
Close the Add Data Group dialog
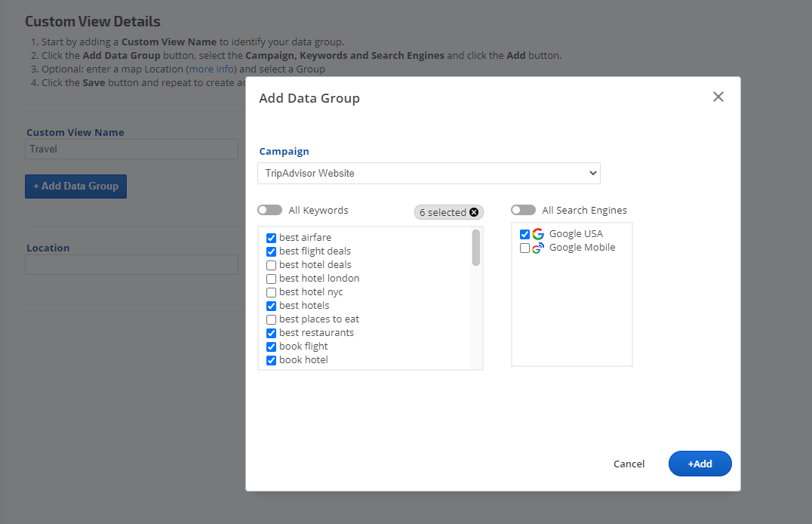[718, 97]
